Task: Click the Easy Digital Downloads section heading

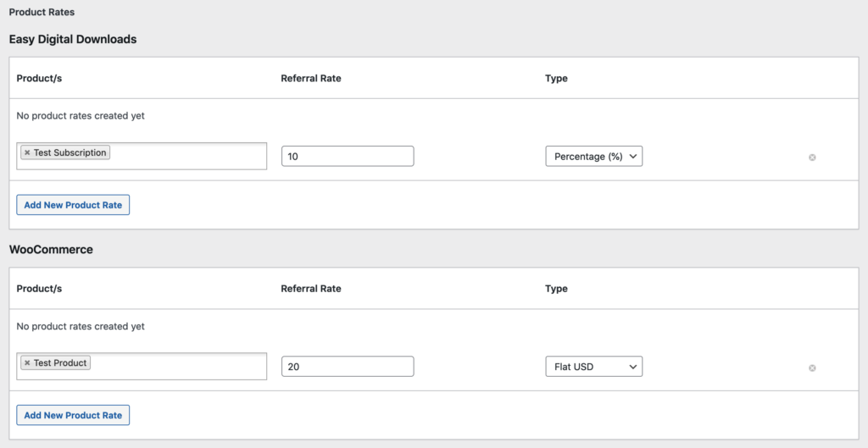Action: (x=73, y=39)
